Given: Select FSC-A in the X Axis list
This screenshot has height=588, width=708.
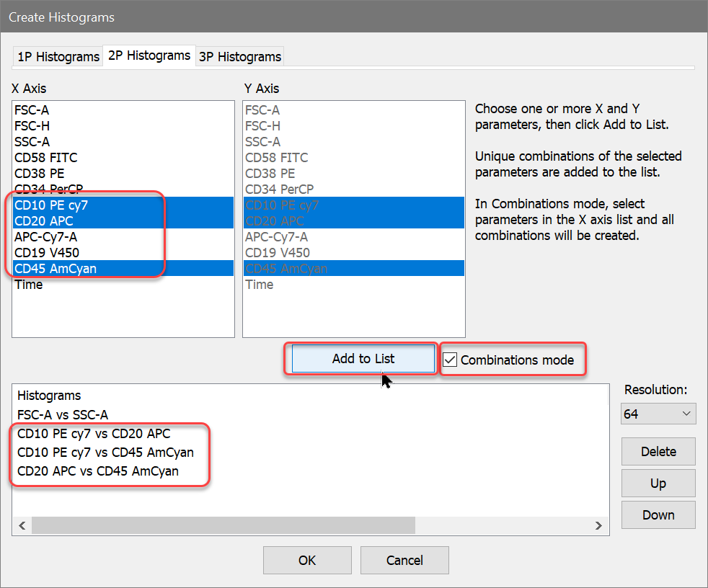Looking at the screenshot, I should coord(32,110).
